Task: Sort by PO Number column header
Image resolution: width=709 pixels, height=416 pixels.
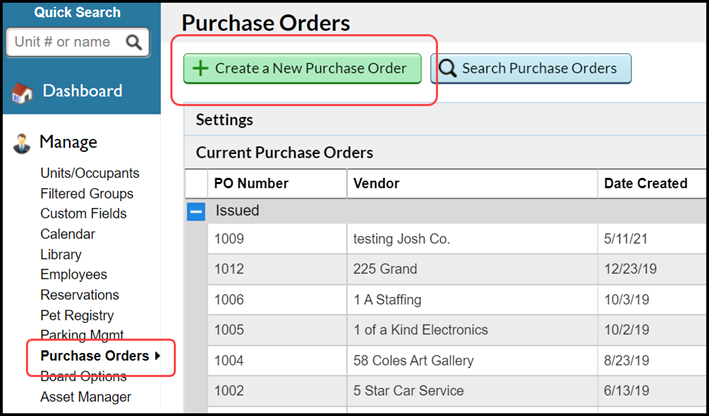Action: (x=277, y=183)
